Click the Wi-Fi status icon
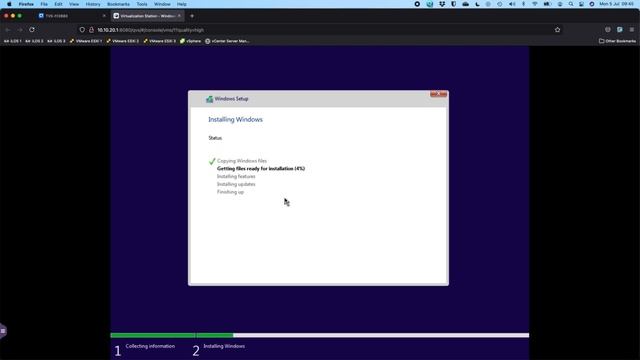The width and height of the screenshot is (640, 360). tap(535, 4)
